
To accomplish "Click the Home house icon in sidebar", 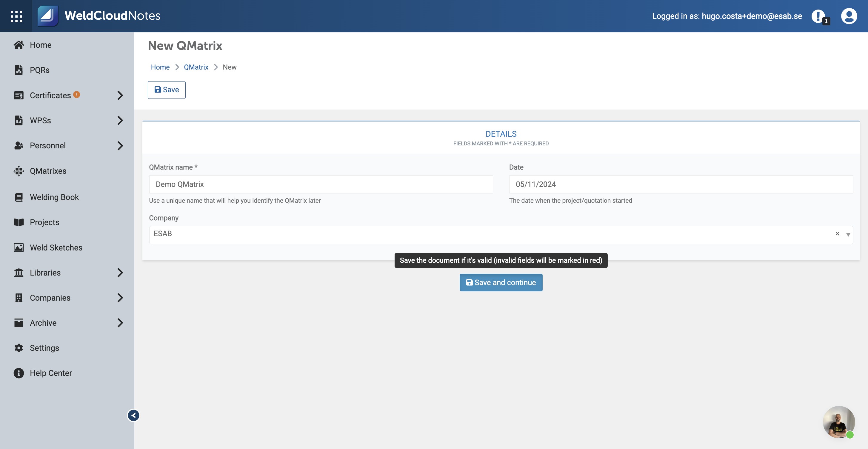I will tap(19, 45).
